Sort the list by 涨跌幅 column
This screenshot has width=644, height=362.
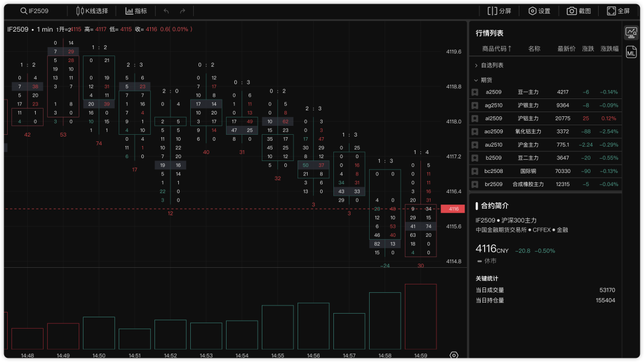609,49
